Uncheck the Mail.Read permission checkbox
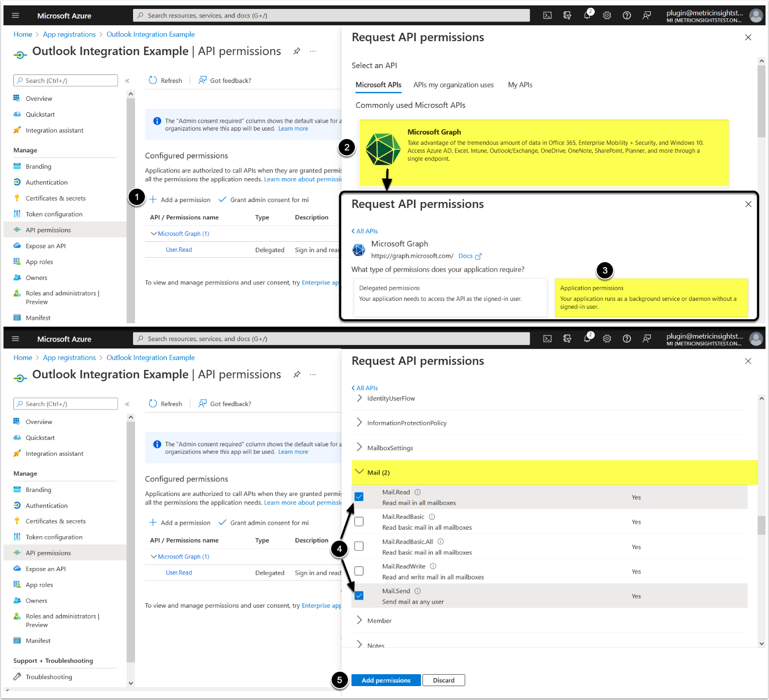 (359, 497)
